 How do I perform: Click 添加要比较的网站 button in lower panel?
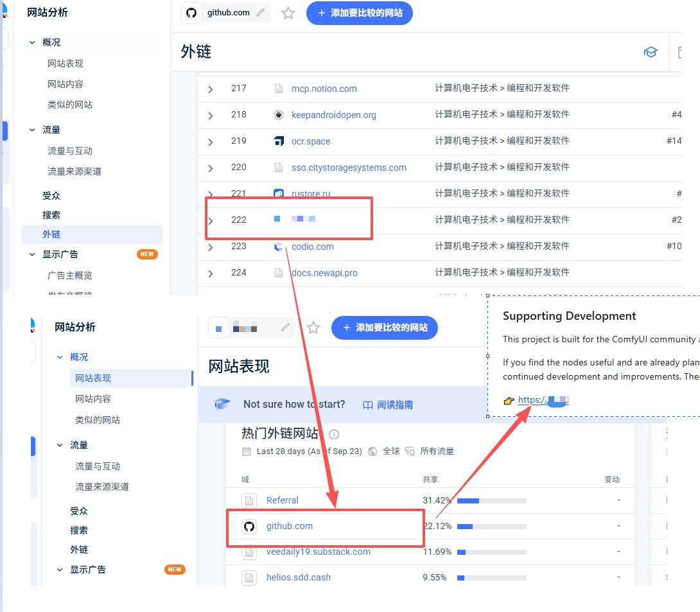click(x=385, y=328)
